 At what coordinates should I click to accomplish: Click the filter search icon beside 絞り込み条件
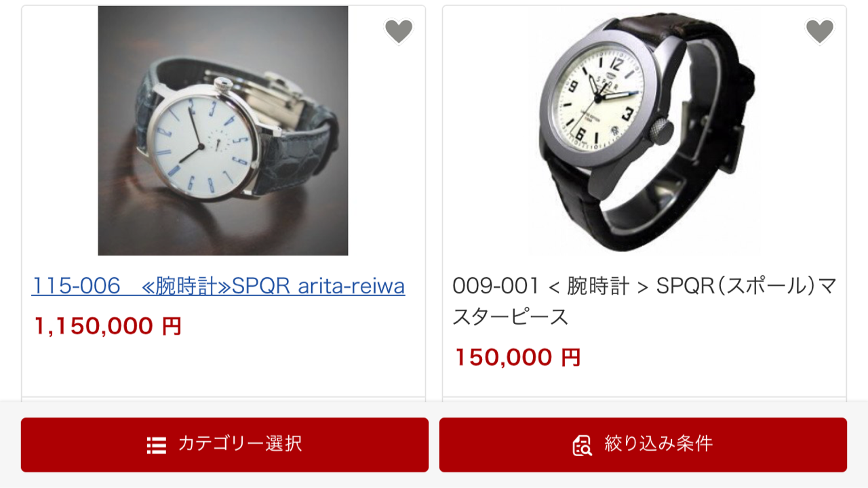[583, 445]
